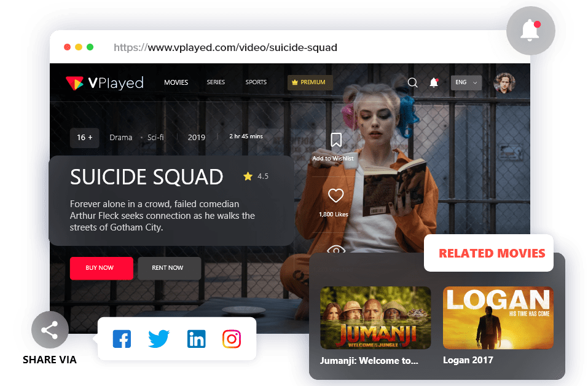Share the movie via Facebook icon

pos(122,339)
